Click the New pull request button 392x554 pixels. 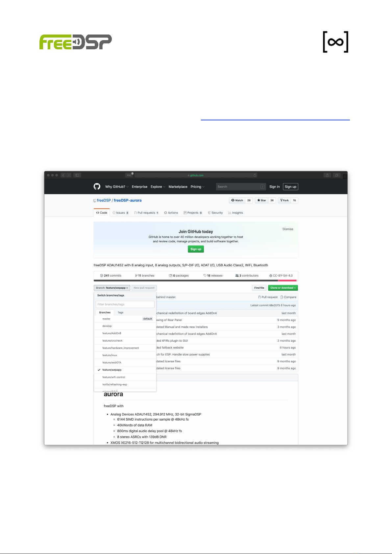[144, 288]
